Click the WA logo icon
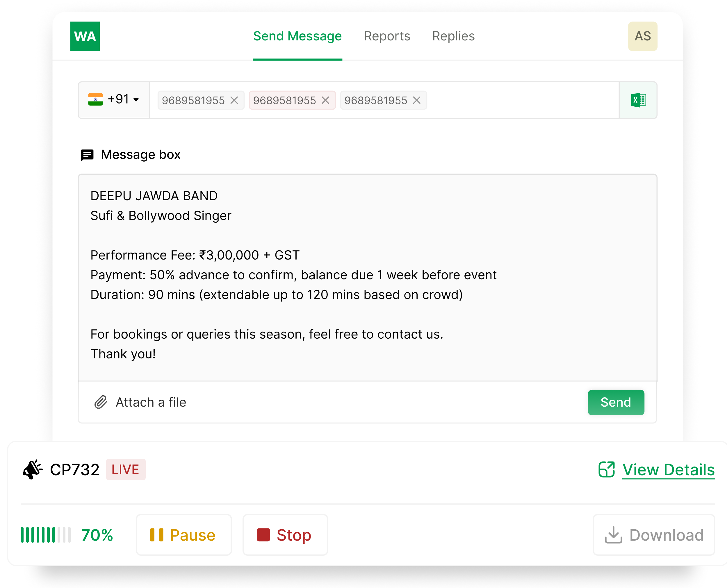 click(85, 36)
